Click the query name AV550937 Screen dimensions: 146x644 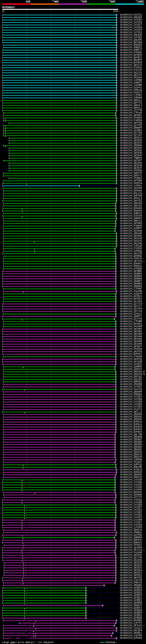click(x=8, y=8)
